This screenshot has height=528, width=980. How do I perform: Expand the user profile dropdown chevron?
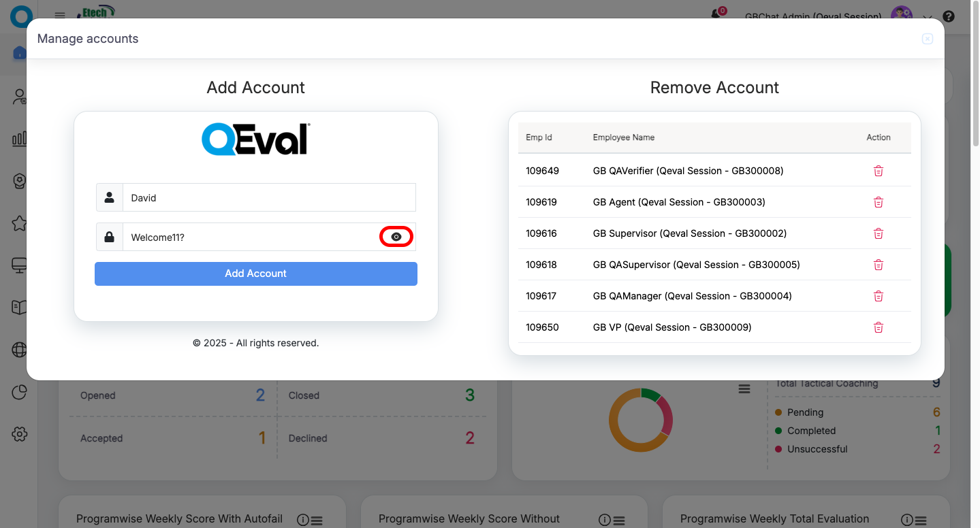[x=927, y=17]
